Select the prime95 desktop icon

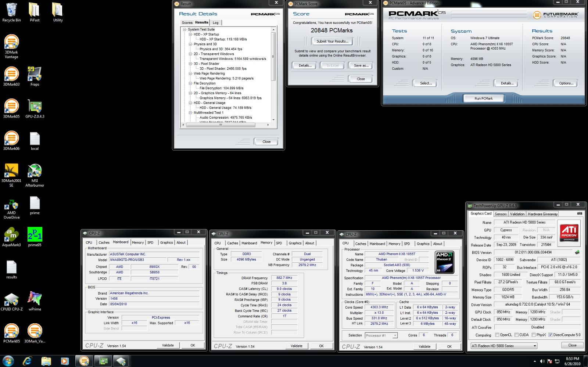(x=35, y=237)
